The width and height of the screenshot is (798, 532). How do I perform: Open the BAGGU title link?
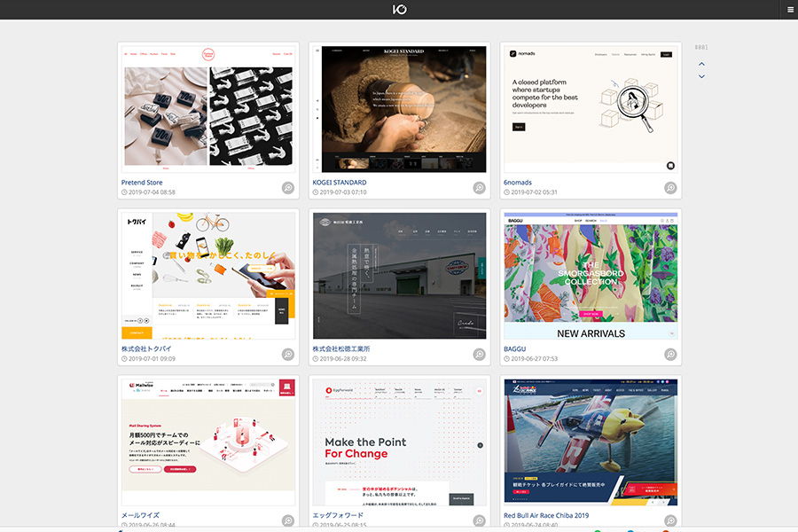click(x=515, y=349)
